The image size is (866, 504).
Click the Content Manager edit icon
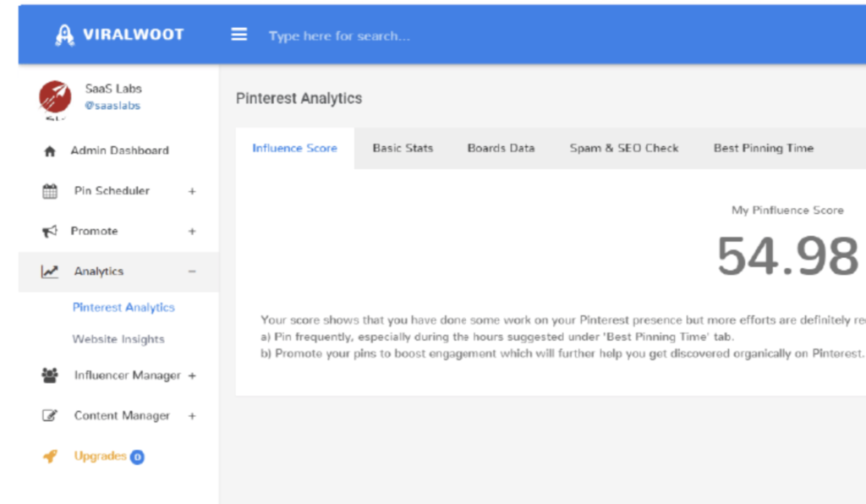pyautogui.click(x=48, y=415)
